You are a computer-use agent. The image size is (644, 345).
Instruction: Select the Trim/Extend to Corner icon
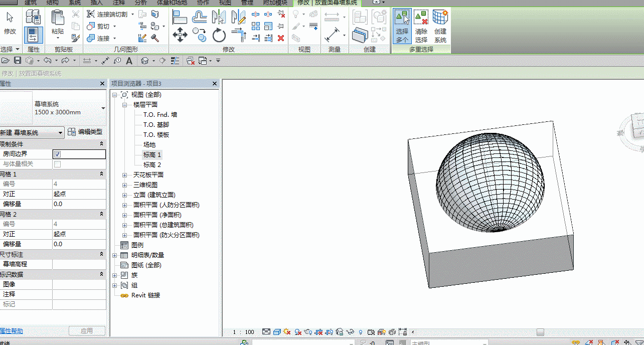tap(239, 35)
